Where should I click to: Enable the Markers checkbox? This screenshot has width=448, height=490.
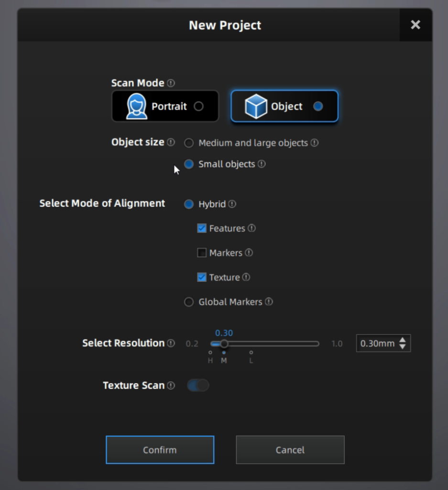(x=202, y=253)
